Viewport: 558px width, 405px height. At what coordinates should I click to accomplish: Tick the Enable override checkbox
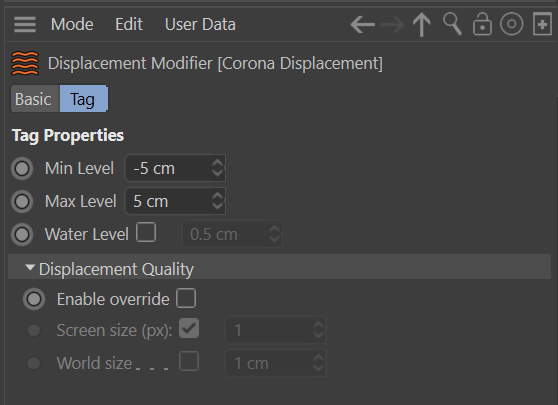[x=186, y=298]
